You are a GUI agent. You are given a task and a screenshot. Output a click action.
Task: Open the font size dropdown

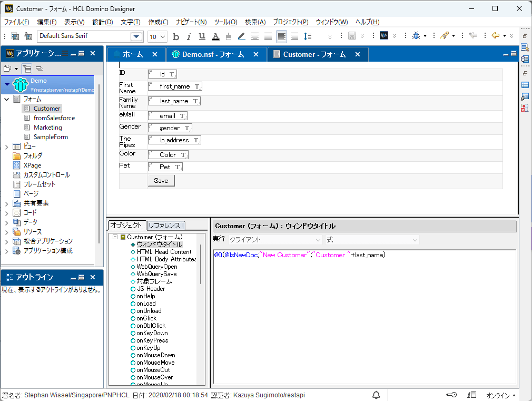[163, 37]
